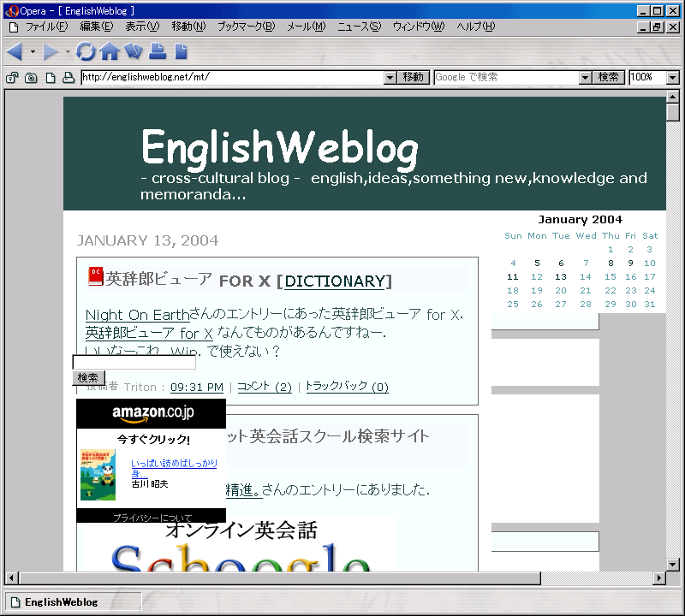Expand the Back history dropdown arrow
This screenshot has width=685, height=616.
(33, 52)
